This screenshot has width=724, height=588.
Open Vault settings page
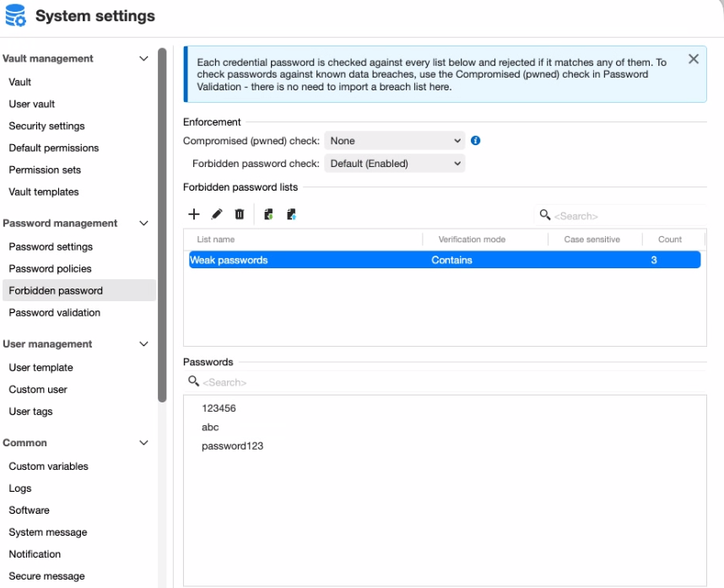pos(20,82)
